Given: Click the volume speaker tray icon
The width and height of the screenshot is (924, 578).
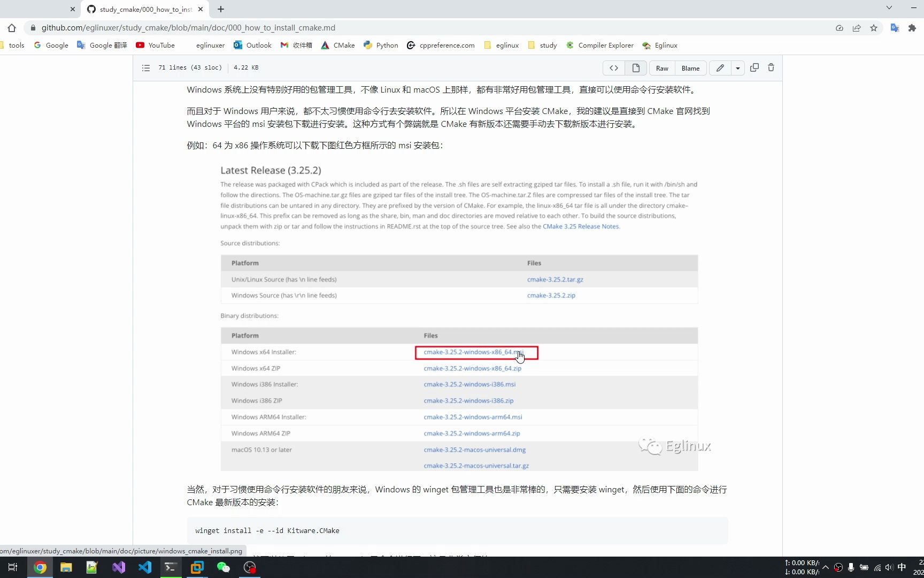Looking at the screenshot, I should [x=889, y=567].
